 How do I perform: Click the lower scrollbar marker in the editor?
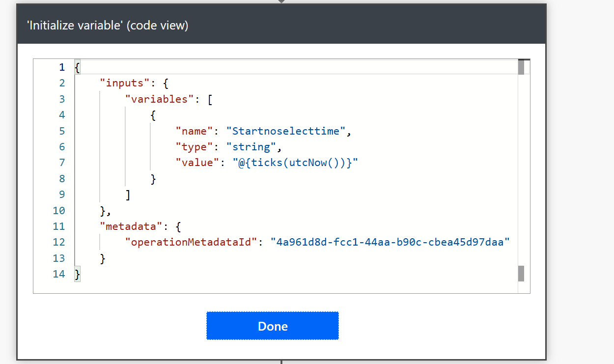click(x=521, y=274)
